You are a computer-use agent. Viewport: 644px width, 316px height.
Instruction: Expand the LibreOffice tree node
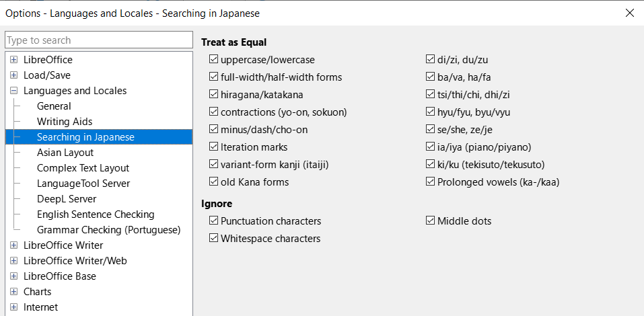coord(14,60)
